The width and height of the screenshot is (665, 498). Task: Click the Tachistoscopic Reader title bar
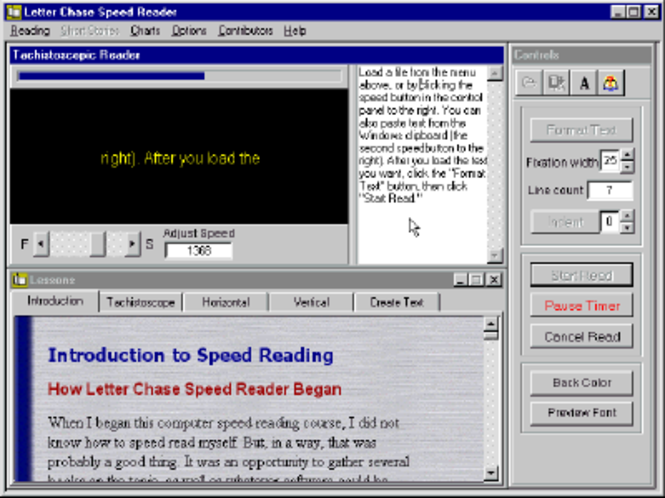(x=257, y=55)
